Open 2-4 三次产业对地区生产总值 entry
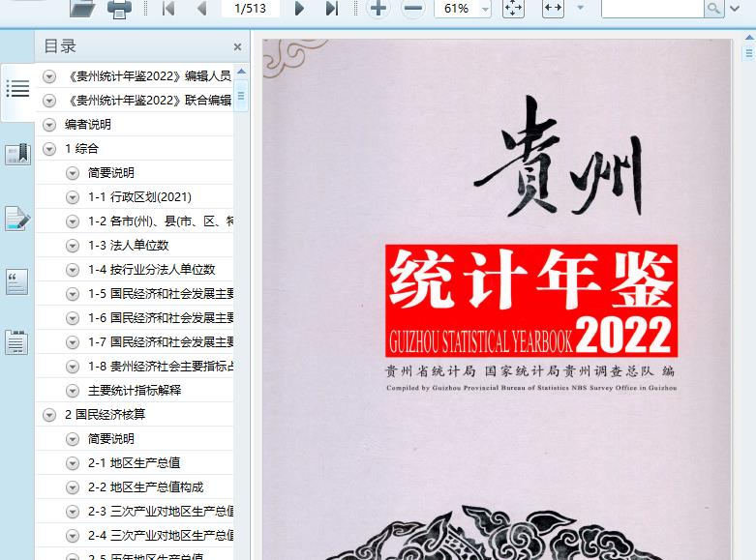 pos(161,536)
